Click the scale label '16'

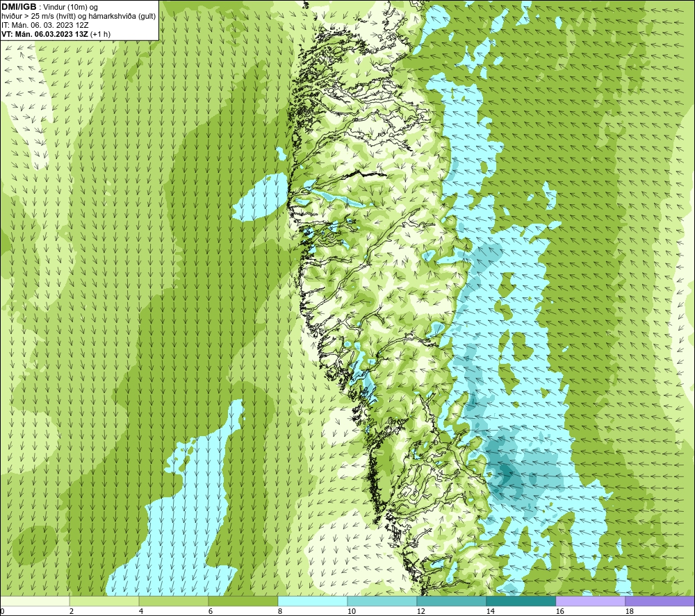coord(559,612)
